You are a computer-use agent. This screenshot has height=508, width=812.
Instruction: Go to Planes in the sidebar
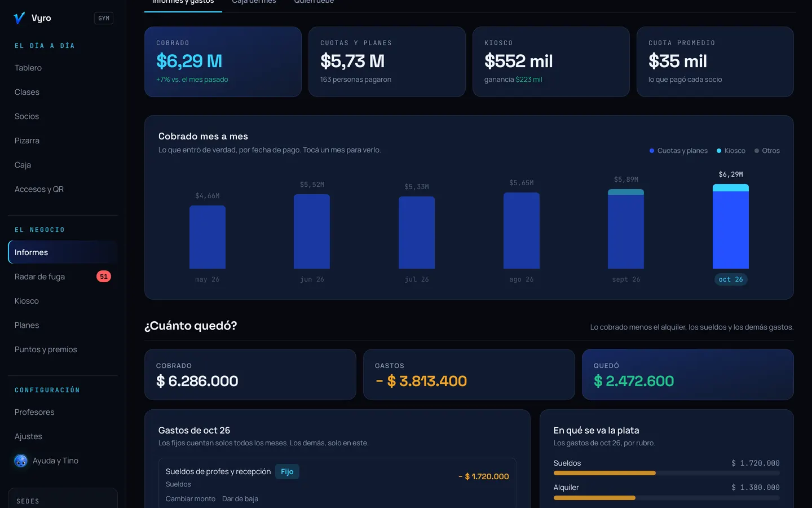click(63, 325)
